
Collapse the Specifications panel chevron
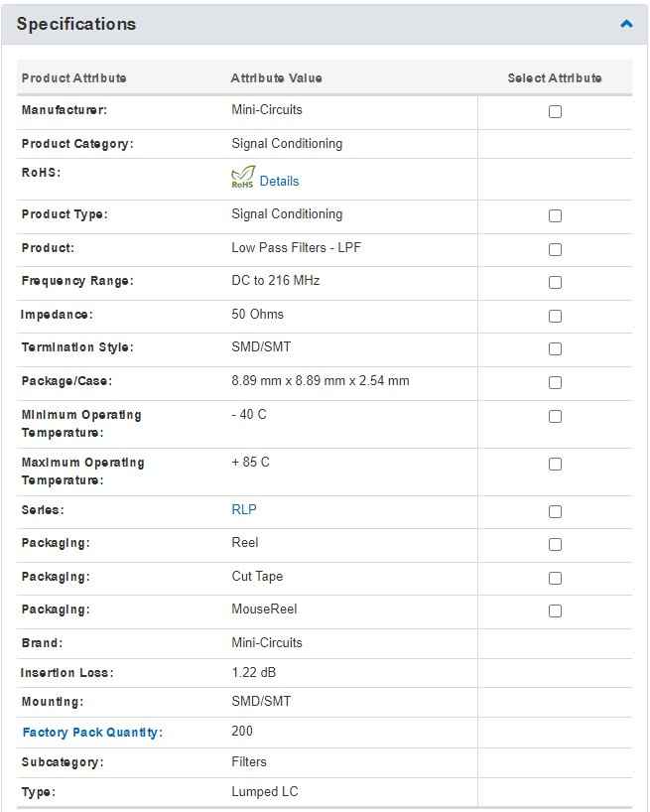(x=626, y=24)
